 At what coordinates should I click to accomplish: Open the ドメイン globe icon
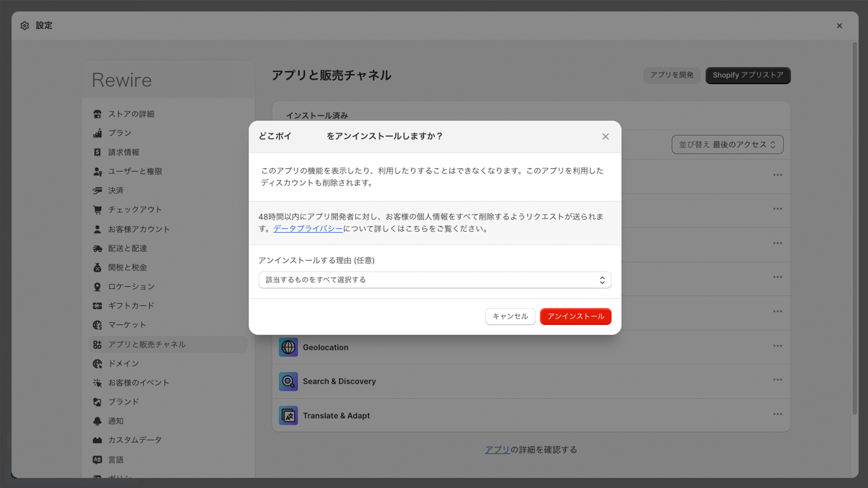pos(97,364)
